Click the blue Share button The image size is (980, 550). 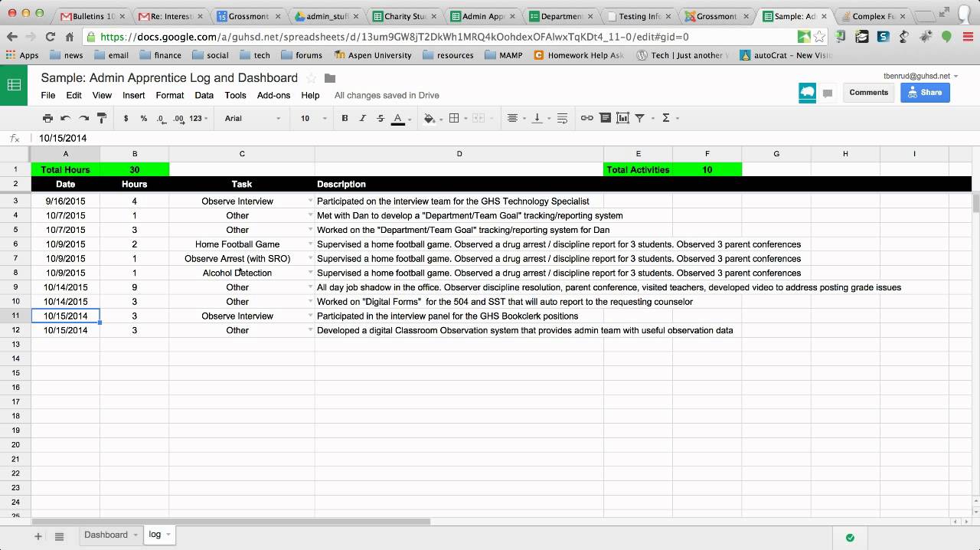click(x=925, y=93)
